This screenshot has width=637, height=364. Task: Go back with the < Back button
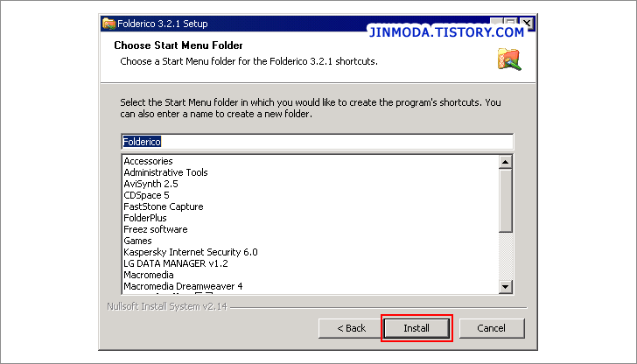click(351, 328)
